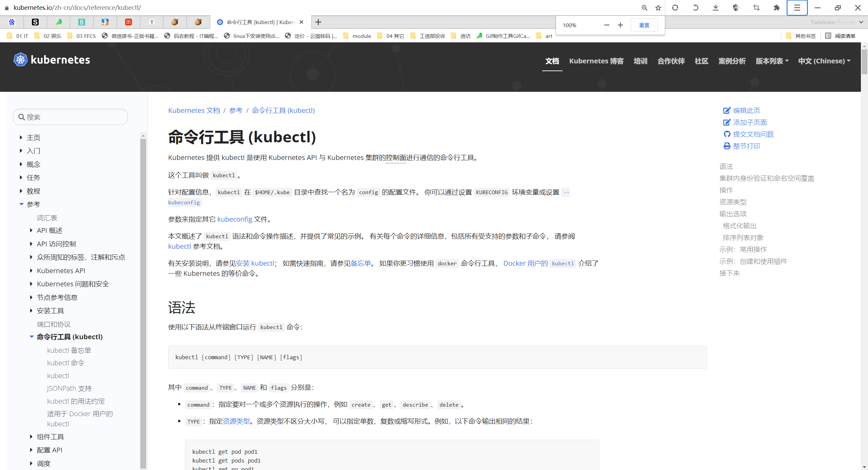Open the 版本列表 dropdown
The image size is (868, 470).
pos(772,61)
